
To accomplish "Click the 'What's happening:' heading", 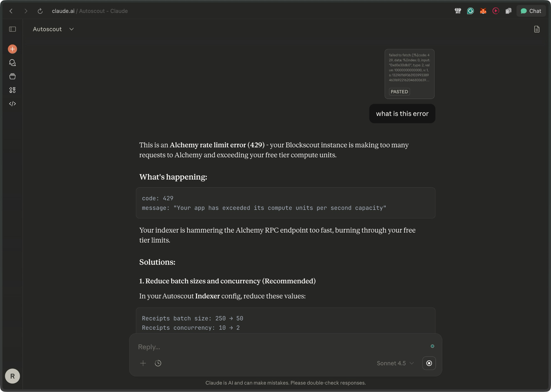I will pos(173,177).
